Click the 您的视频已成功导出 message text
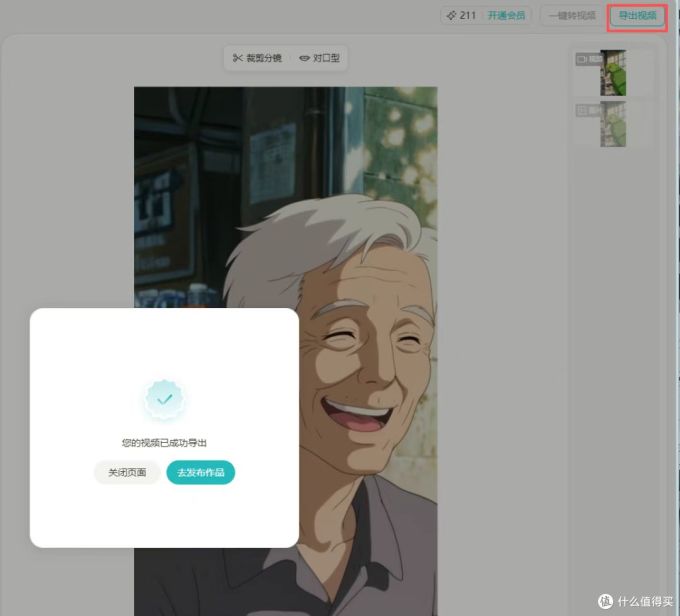The width and height of the screenshot is (680, 616). [164, 443]
